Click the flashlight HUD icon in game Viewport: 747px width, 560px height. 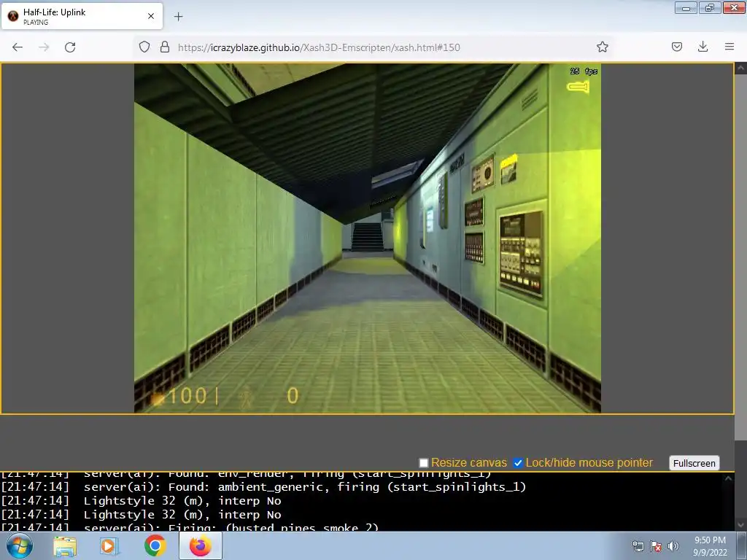pos(578,87)
